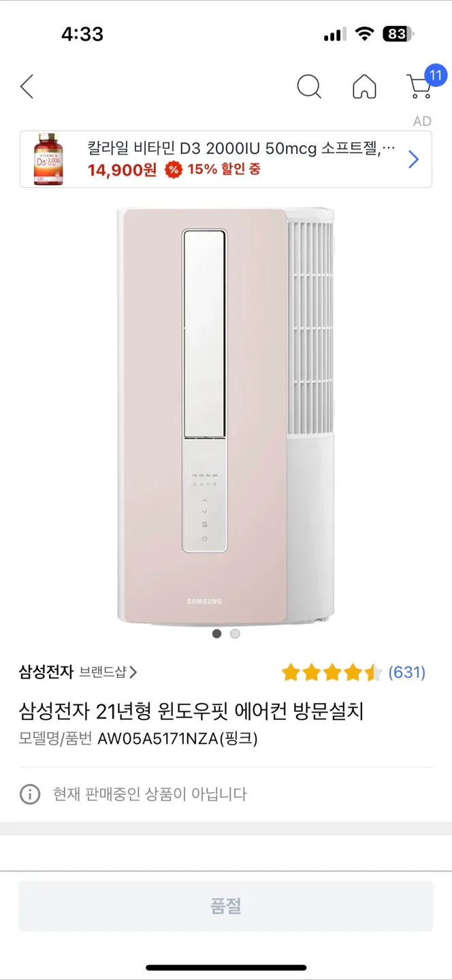Switch to the second image page dot
452x980 pixels.
click(x=235, y=634)
